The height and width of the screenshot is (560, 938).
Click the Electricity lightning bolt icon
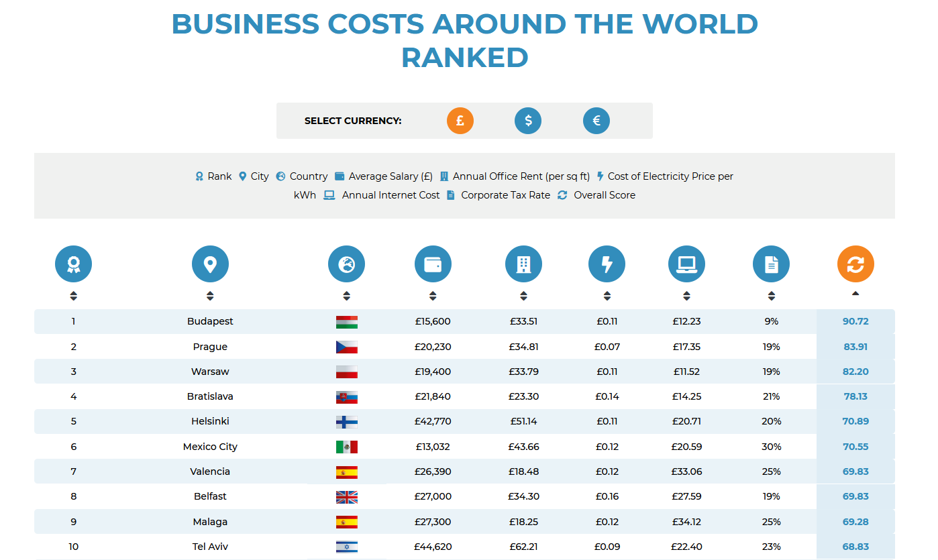pos(607,264)
